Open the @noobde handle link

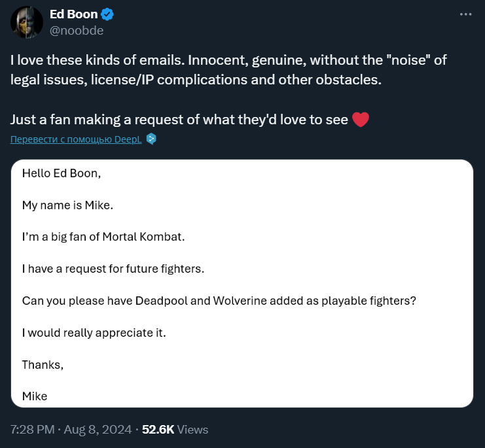(x=76, y=30)
